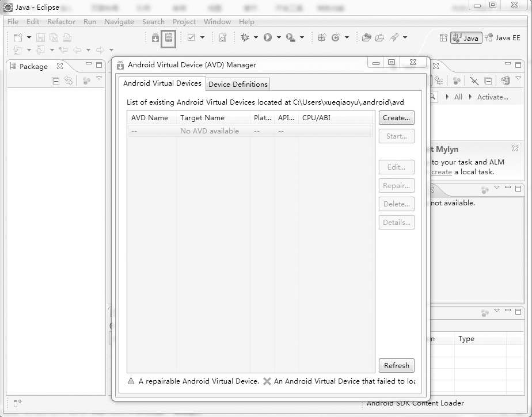The image size is (532, 417).
Task: Click the Run play icon
Action: (x=268, y=37)
